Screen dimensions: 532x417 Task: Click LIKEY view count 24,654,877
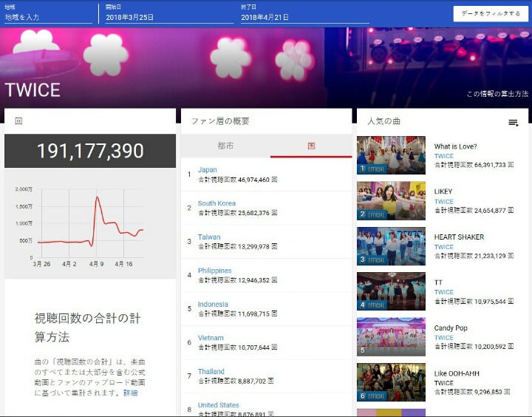491,211
